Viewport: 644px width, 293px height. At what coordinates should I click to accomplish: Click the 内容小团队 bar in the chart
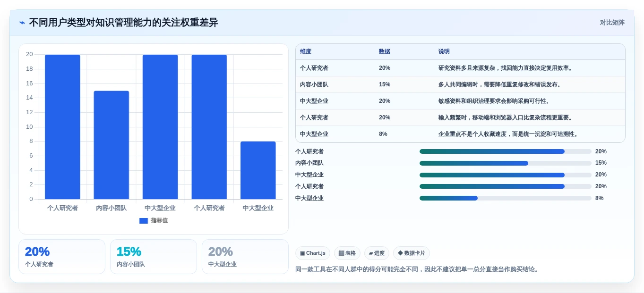pyautogui.click(x=112, y=145)
